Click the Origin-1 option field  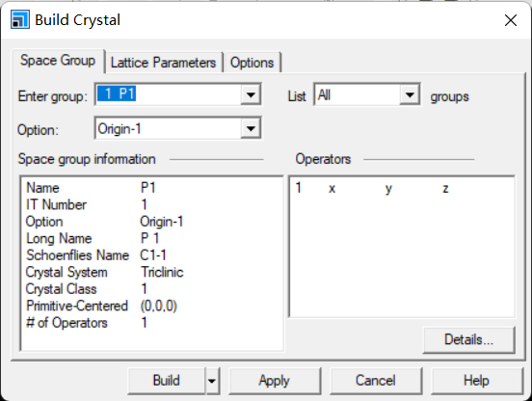pos(169,128)
